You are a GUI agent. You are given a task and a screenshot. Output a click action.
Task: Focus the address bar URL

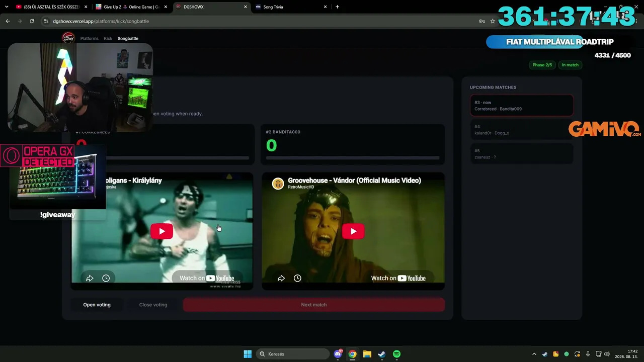(101, 21)
